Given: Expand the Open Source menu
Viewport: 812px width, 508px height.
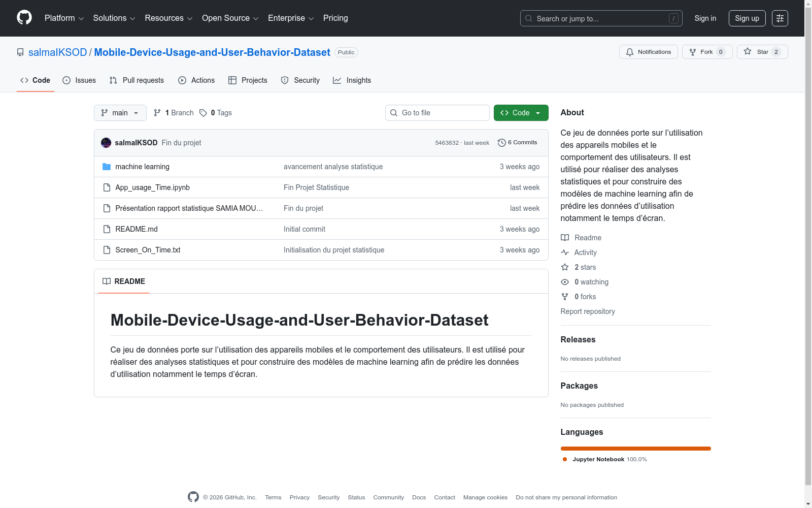Looking at the screenshot, I should (x=230, y=18).
